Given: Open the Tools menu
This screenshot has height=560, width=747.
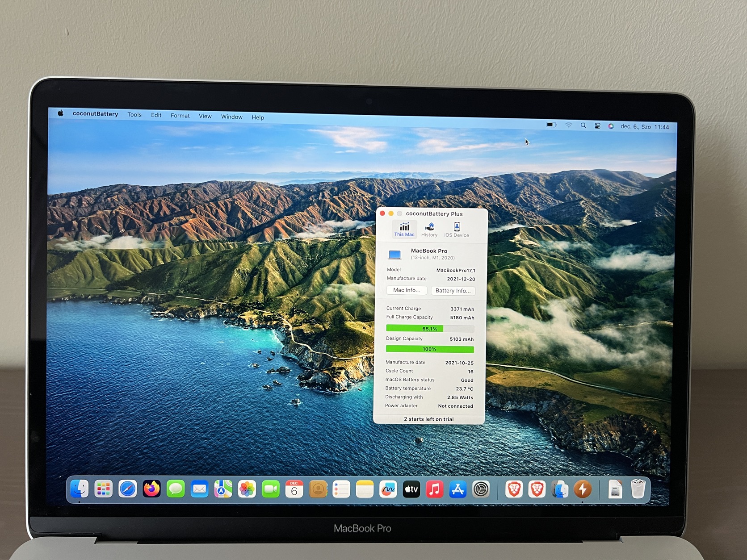Looking at the screenshot, I should click(134, 115).
